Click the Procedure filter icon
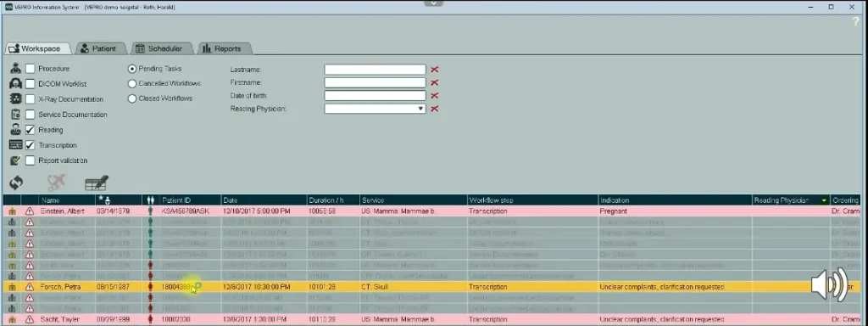Viewport: 868px width, 326px height. click(x=15, y=69)
